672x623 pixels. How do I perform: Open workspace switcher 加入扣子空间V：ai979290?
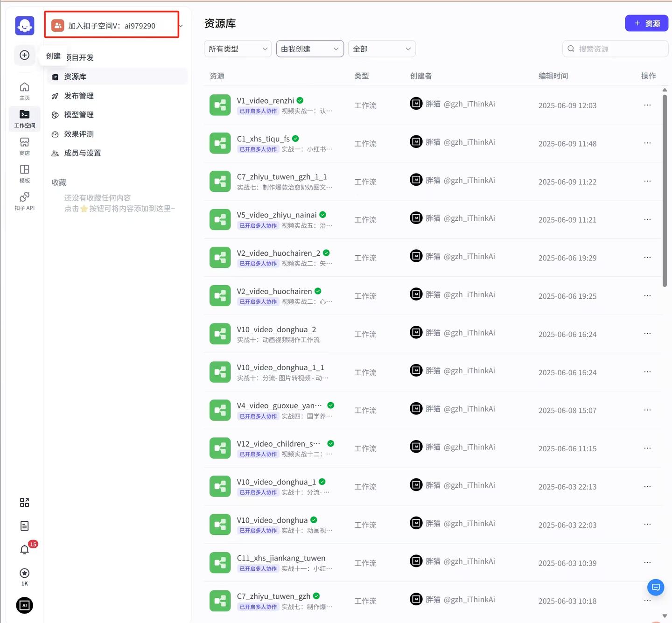[x=112, y=25]
